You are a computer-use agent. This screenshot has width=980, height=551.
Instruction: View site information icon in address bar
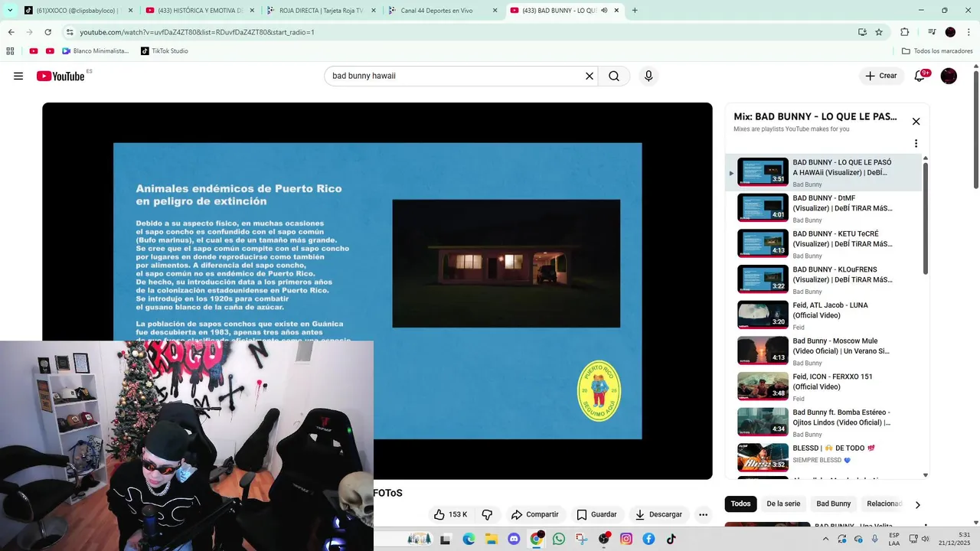[x=70, y=32]
